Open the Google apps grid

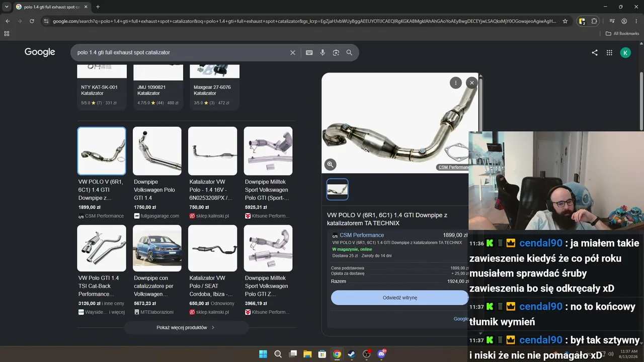pos(609,52)
